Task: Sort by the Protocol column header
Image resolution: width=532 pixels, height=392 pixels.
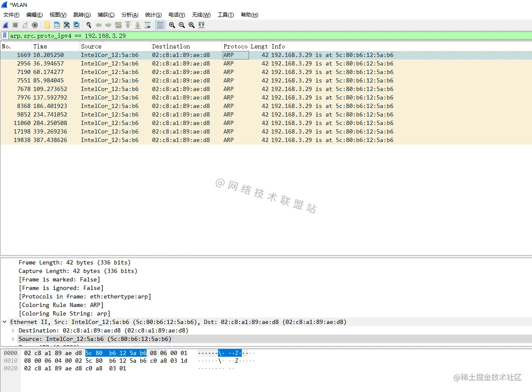Action: [235, 46]
